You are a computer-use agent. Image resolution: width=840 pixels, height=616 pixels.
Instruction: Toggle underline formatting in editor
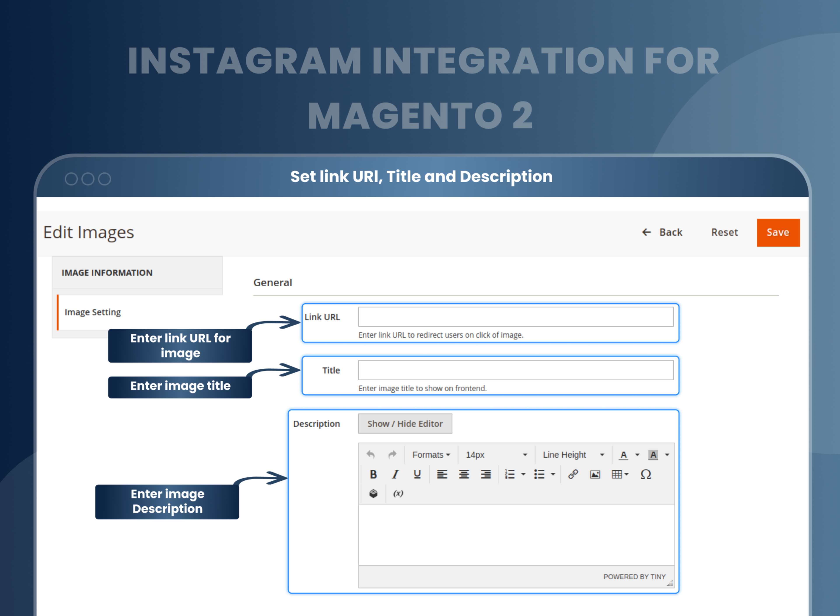(417, 474)
